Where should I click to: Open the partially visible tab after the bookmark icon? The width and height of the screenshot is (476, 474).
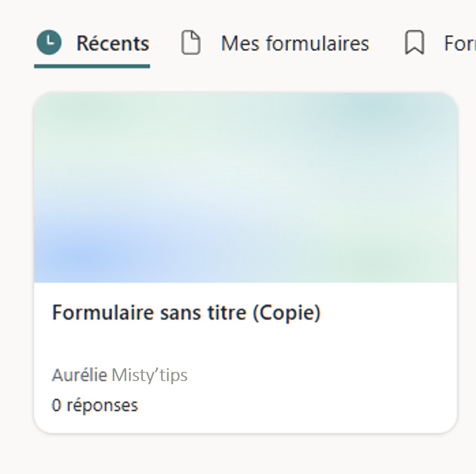(x=460, y=43)
